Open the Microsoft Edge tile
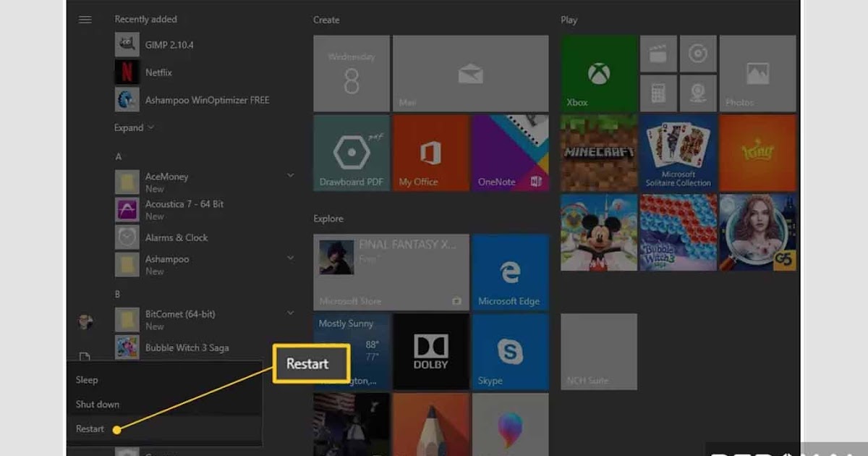Screen dimensions: 868x456 (511, 273)
